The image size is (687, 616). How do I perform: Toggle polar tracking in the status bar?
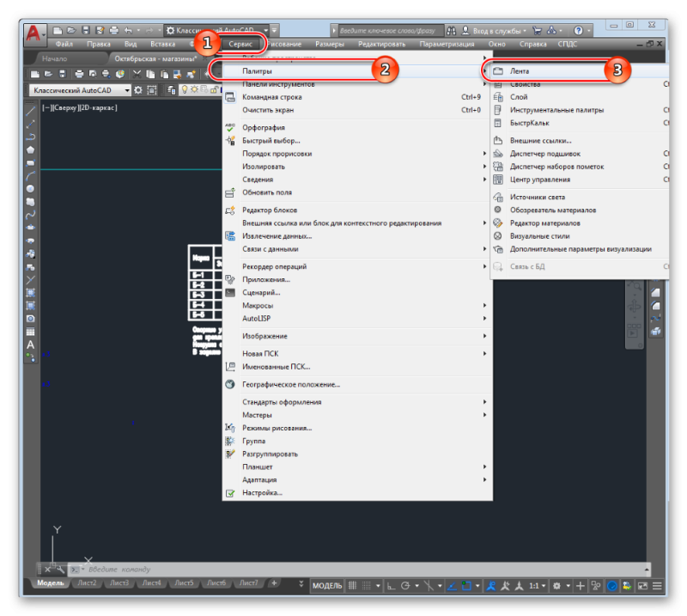click(x=405, y=586)
